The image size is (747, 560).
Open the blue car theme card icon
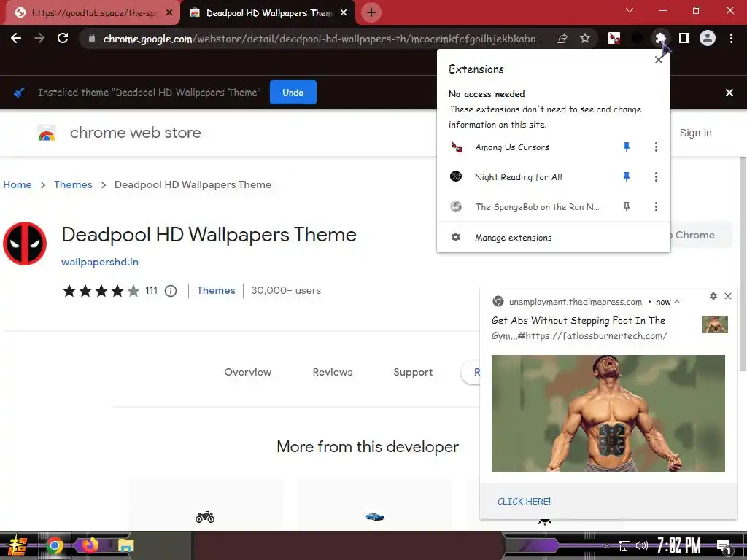[x=374, y=517]
